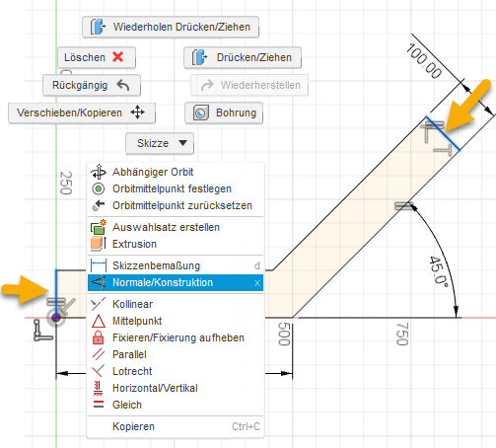Click the green Orbitmittelpunkt festlegen icon
Viewport: 496px width, 448px height.
(x=99, y=188)
